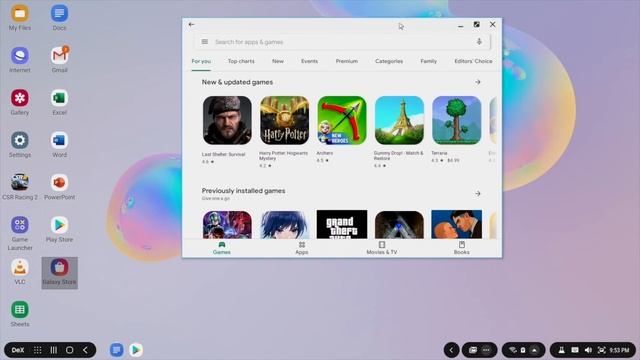Switch to the New tab
640x360 pixels.
[x=278, y=61]
